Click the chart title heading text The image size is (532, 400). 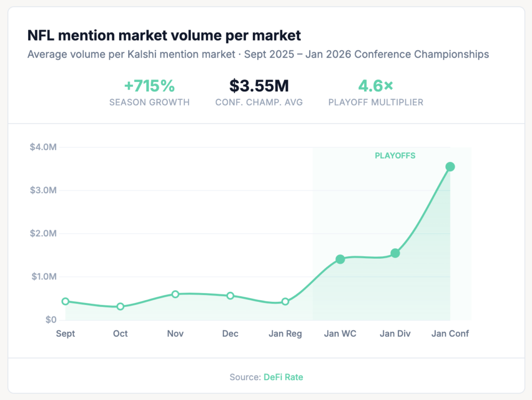164,36
